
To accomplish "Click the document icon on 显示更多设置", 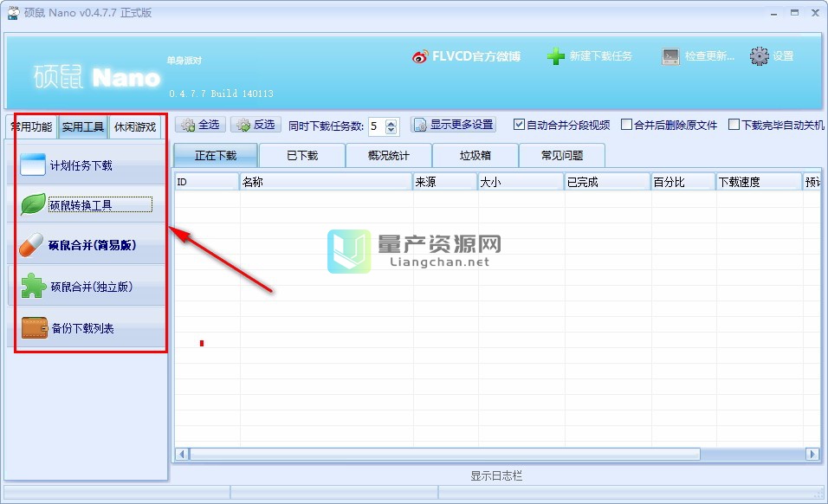I will point(420,125).
